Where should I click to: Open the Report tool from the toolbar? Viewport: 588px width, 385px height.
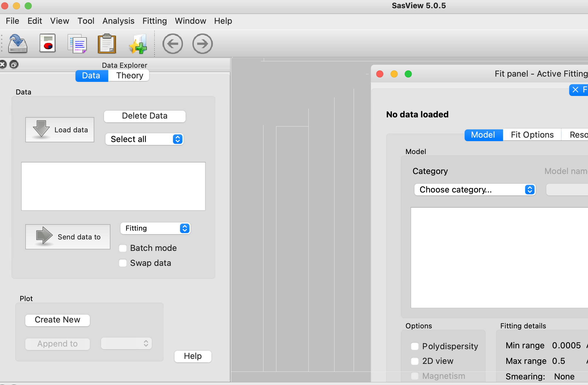[48, 43]
